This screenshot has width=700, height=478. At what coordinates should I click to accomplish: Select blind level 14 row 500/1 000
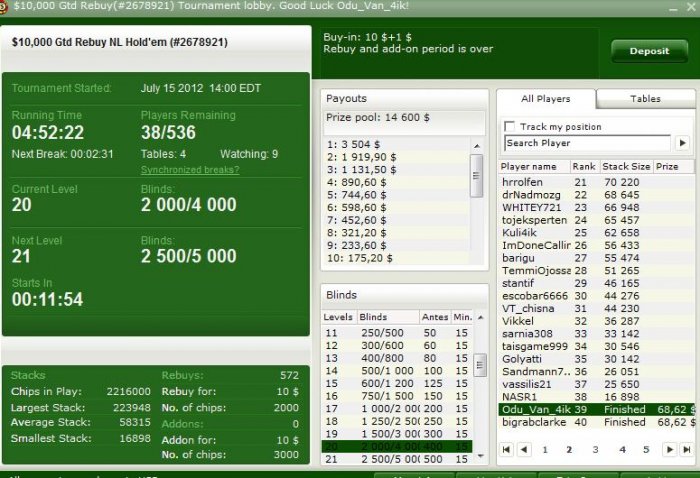(x=397, y=371)
